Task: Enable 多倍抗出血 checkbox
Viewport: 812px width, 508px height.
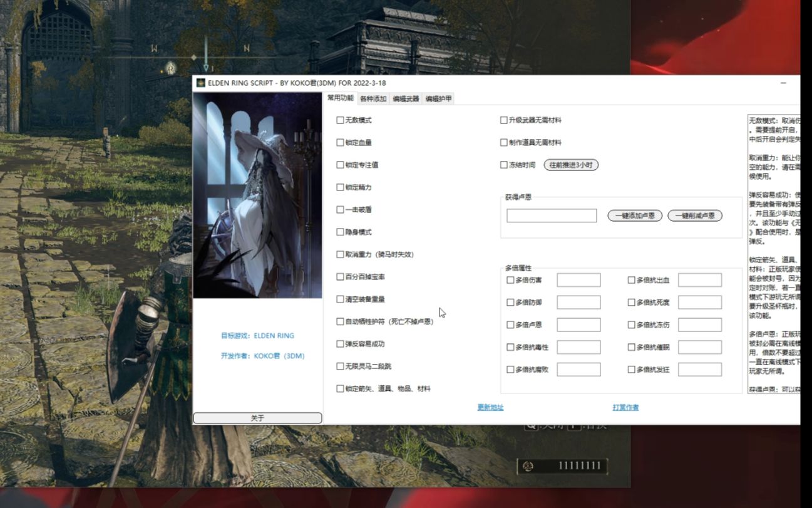Action: tap(632, 280)
